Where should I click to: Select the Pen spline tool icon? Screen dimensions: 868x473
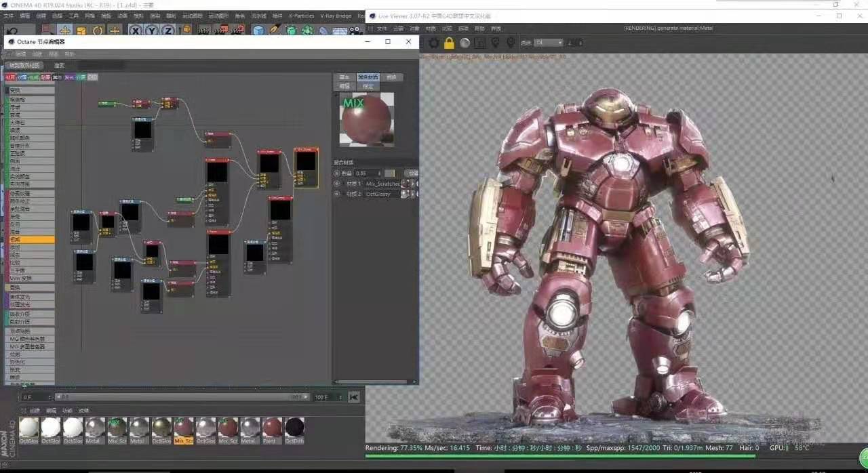[x=275, y=30]
